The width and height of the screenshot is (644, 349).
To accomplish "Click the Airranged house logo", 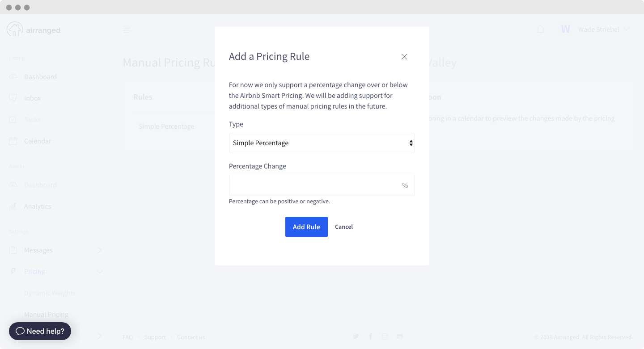I will coord(15,29).
